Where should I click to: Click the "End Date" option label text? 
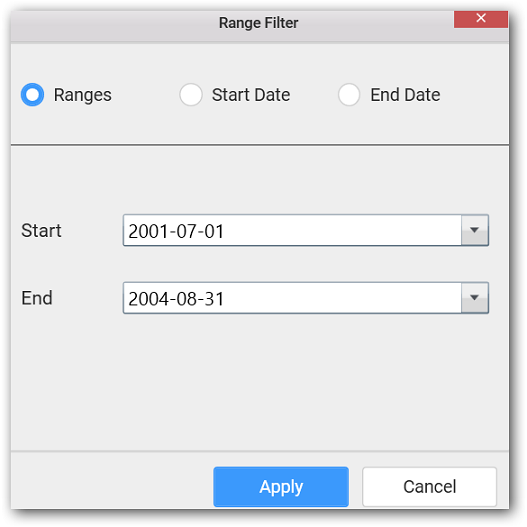(x=405, y=94)
